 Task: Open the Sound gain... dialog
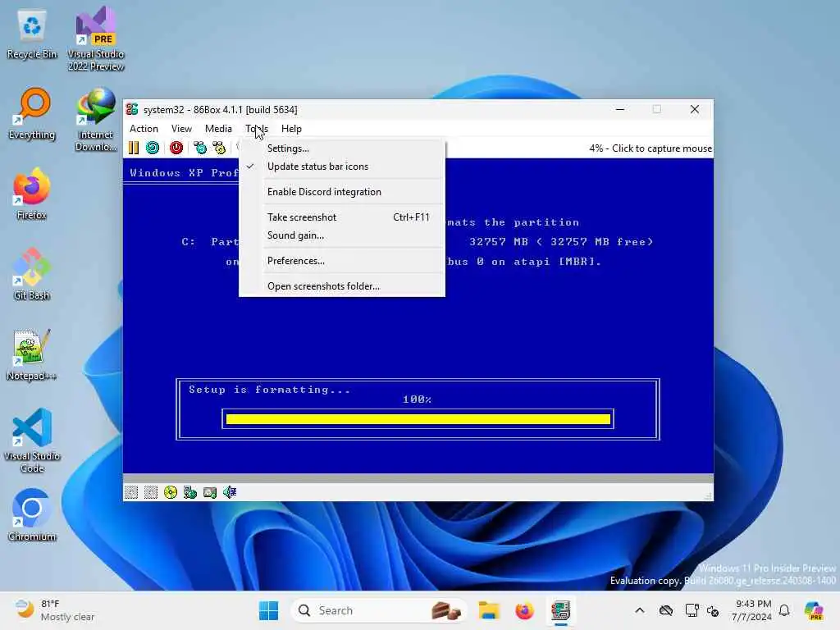click(342, 235)
